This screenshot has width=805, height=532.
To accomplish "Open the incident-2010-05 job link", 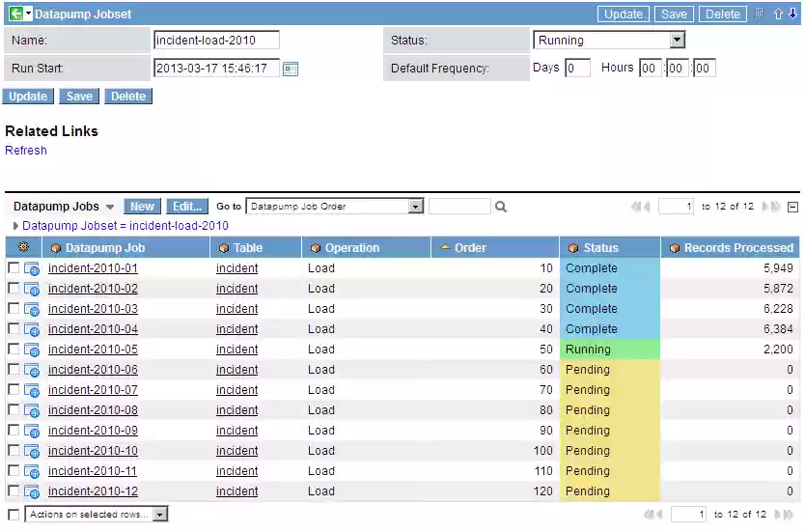I will click(x=93, y=350).
